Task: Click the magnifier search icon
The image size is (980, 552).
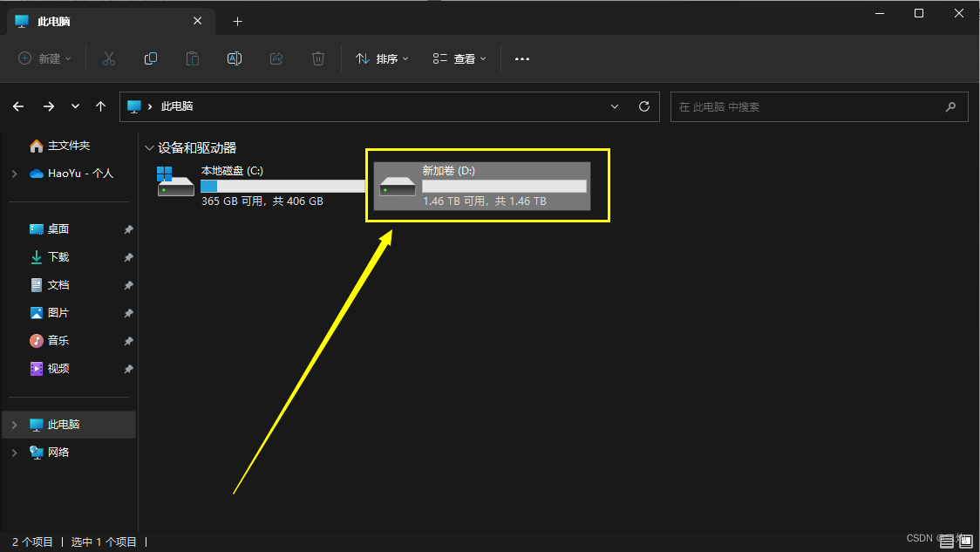Action: pos(950,107)
